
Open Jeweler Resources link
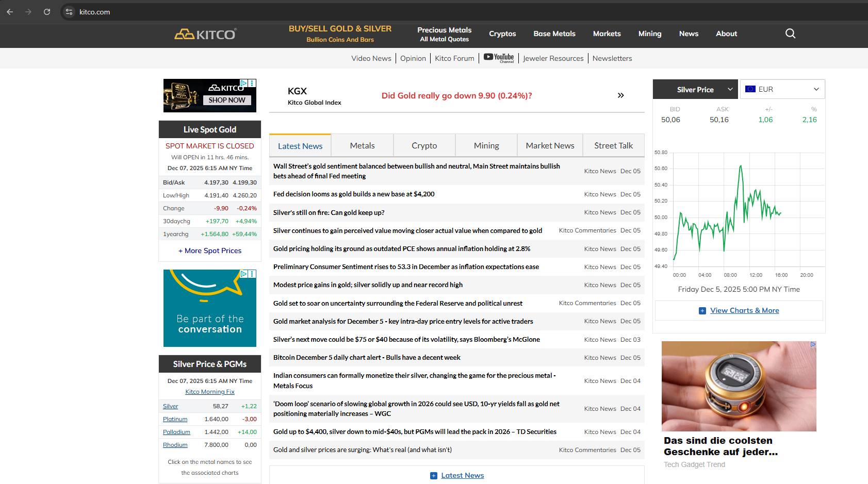click(553, 58)
